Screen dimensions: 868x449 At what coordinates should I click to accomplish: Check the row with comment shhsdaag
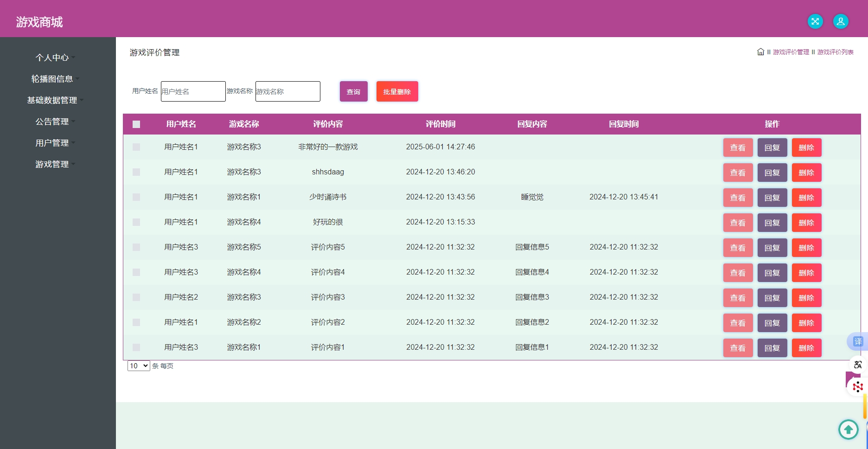pyautogui.click(x=136, y=172)
